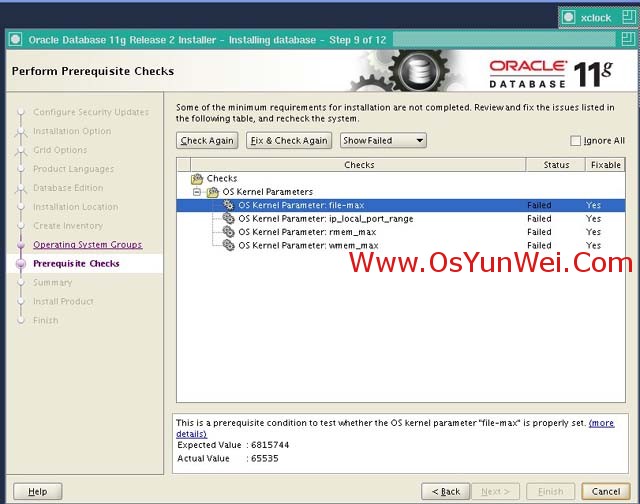Image resolution: width=640 pixels, height=504 pixels.
Task: Maximize the Oracle installer window
Action: [627, 39]
